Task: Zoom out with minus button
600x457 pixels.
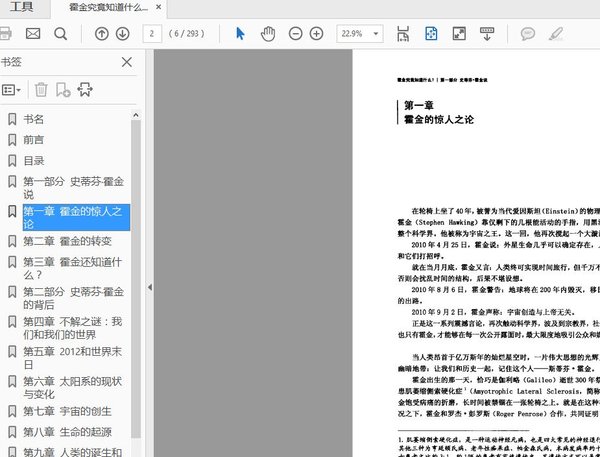Action: point(295,34)
